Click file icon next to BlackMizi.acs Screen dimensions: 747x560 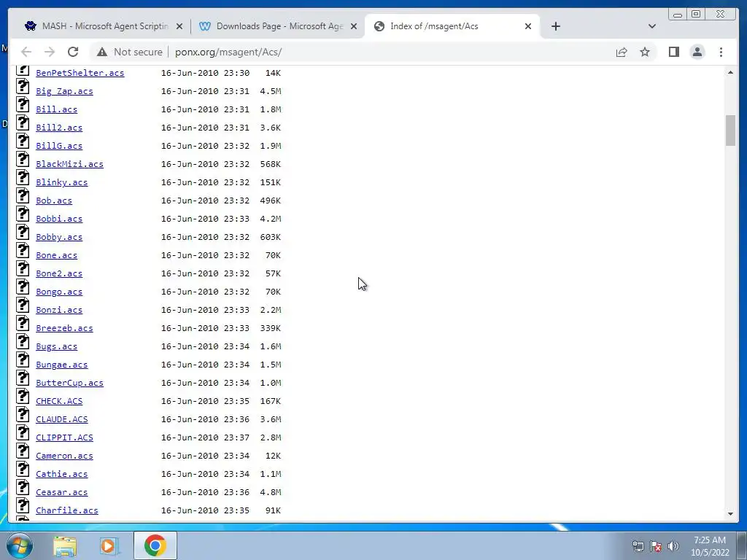pos(23,160)
